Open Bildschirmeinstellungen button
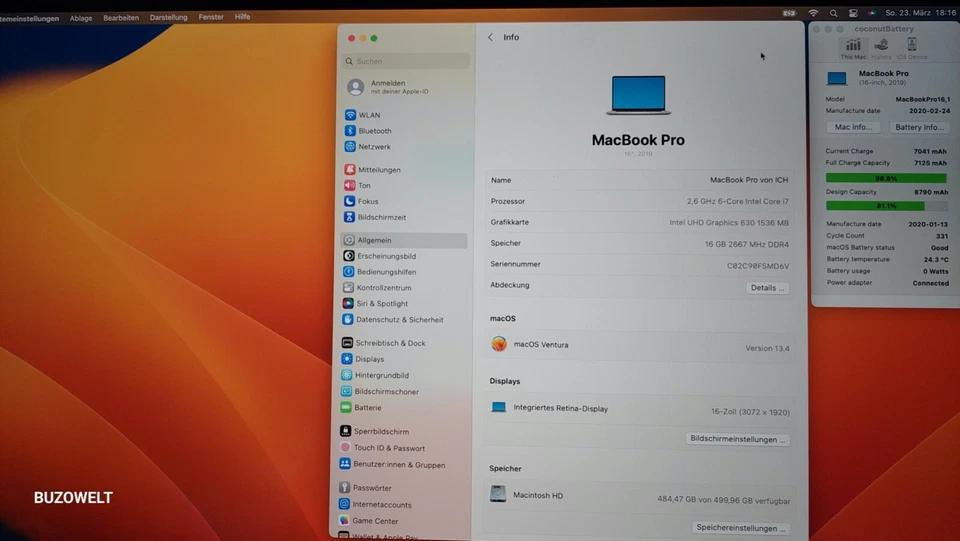 pos(737,439)
